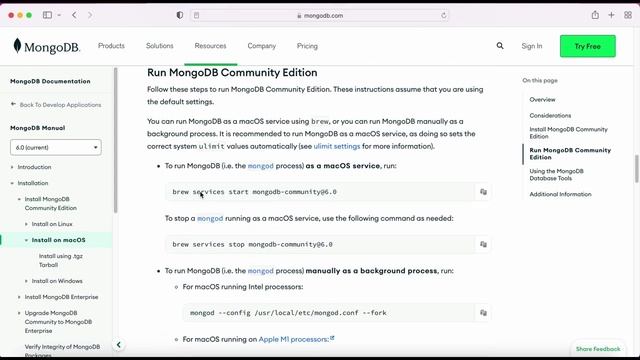Viewport: 640px width, 360px height.
Task: Collapse Install on macOS item
Action: [27, 240]
